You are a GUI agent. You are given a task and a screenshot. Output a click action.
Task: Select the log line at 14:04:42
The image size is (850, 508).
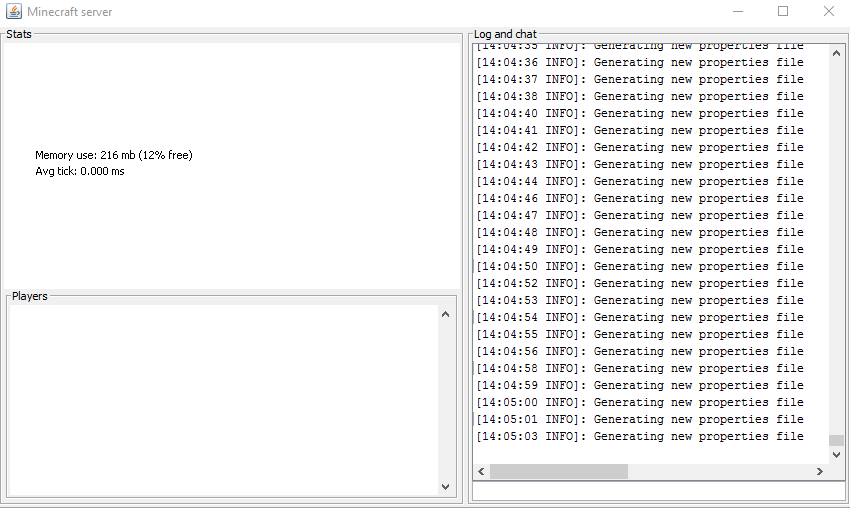(x=640, y=147)
